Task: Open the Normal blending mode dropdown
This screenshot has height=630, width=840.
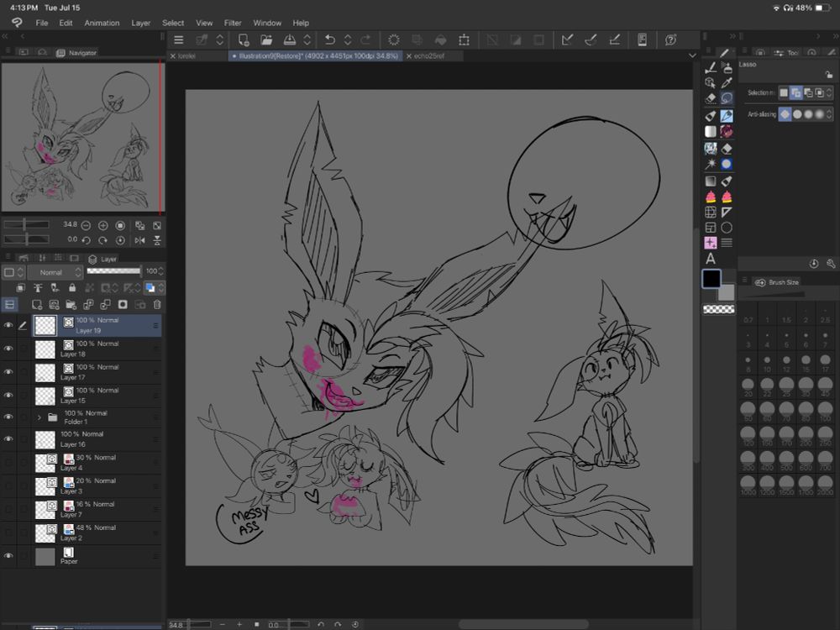Action: pyautogui.click(x=55, y=272)
